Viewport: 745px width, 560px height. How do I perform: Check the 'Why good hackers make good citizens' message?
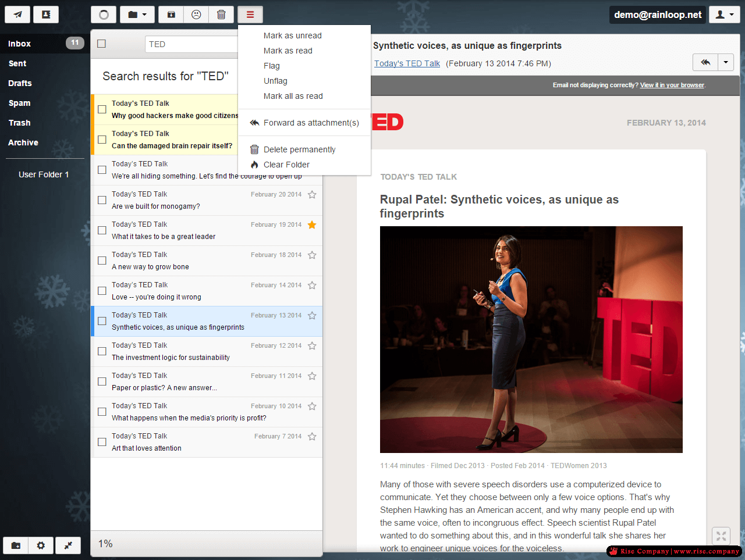(102, 109)
